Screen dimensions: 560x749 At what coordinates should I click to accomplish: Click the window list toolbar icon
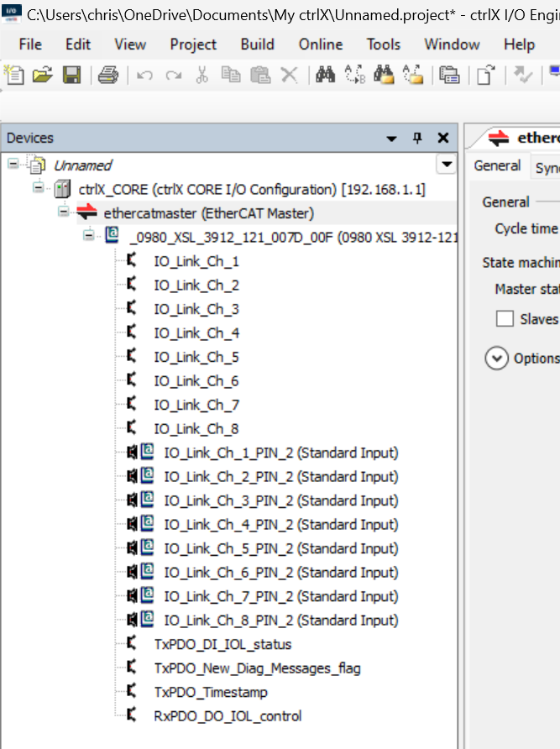pos(450,75)
